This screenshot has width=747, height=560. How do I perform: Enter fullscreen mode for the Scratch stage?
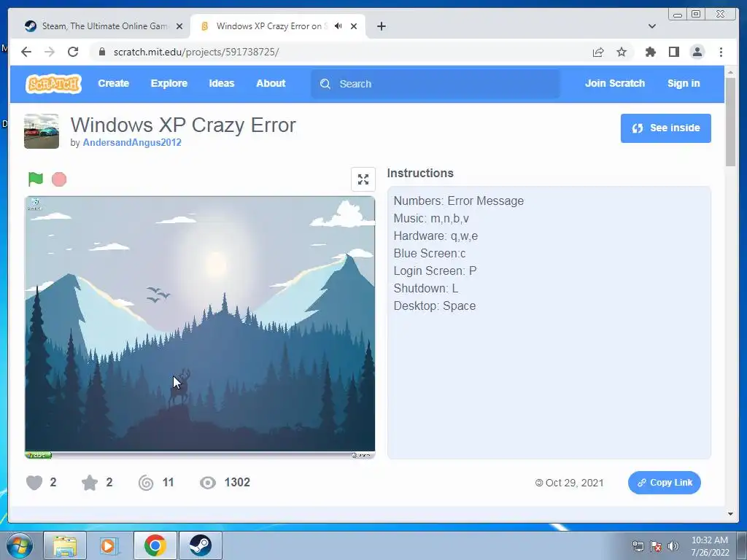(363, 179)
